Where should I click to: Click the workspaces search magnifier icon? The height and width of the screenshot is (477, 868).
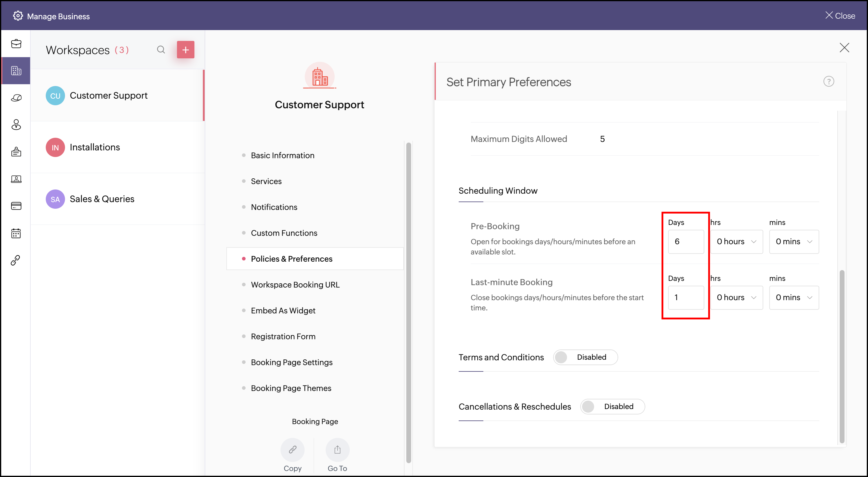click(161, 50)
